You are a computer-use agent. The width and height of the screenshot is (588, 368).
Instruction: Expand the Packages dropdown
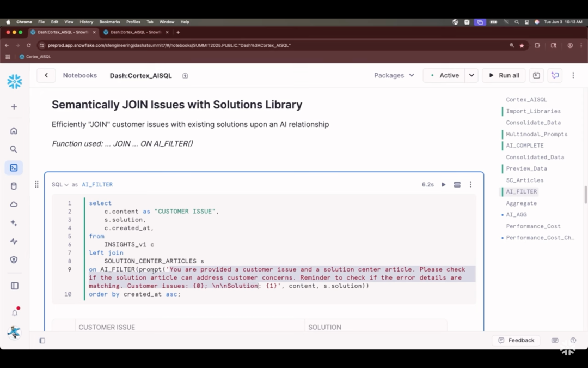(x=394, y=75)
